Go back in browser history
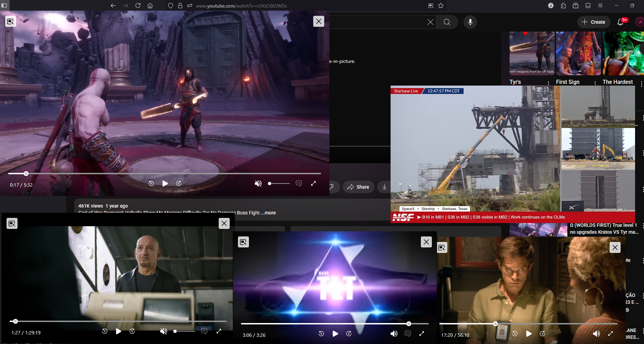Screen dimensions: 644x344 pos(113,5)
